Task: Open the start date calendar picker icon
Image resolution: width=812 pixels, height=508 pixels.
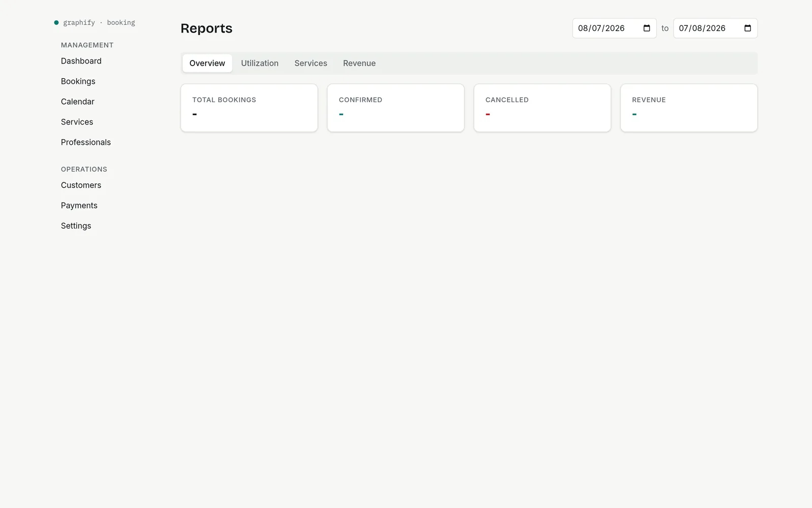Action: click(647, 28)
